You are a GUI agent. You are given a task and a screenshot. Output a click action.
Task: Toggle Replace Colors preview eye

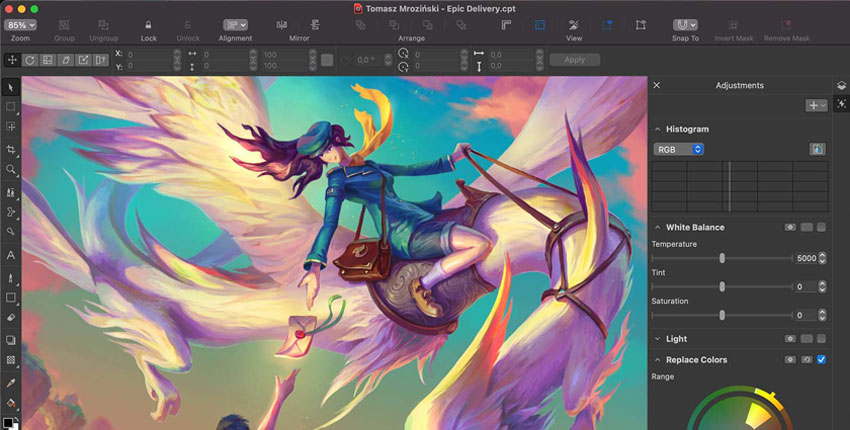point(790,360)
